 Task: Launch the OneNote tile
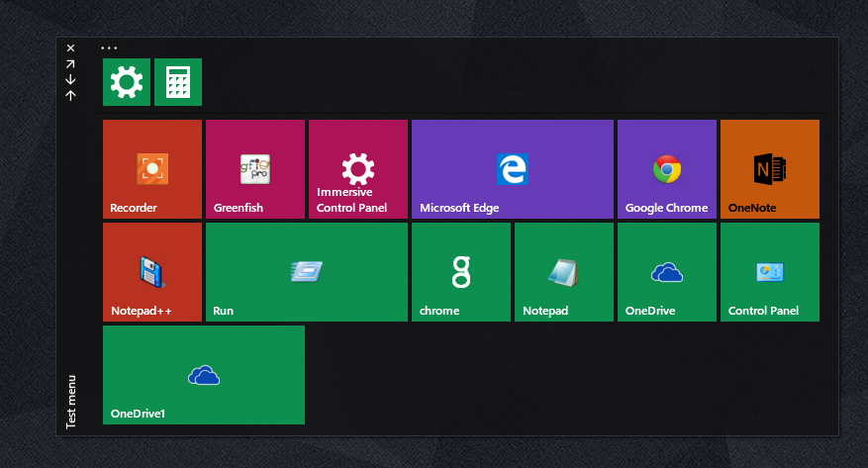pyautogui.click(x=770, y=169)
